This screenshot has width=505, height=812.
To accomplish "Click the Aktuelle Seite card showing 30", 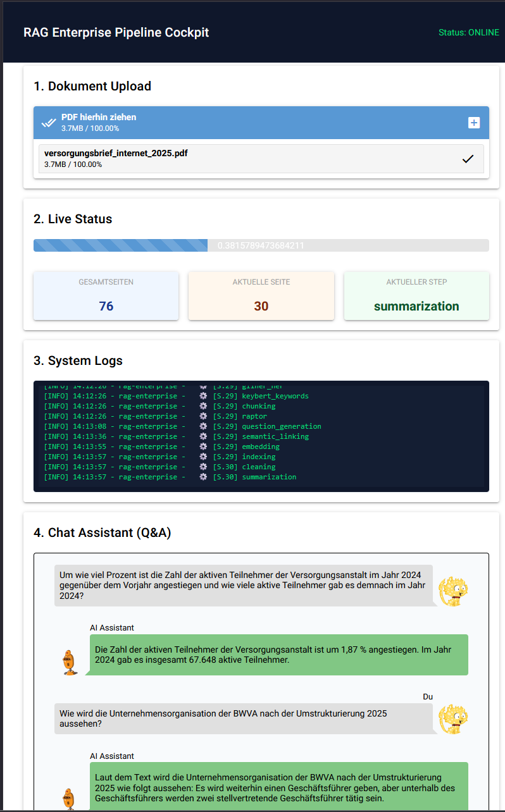I will point(261,296).
